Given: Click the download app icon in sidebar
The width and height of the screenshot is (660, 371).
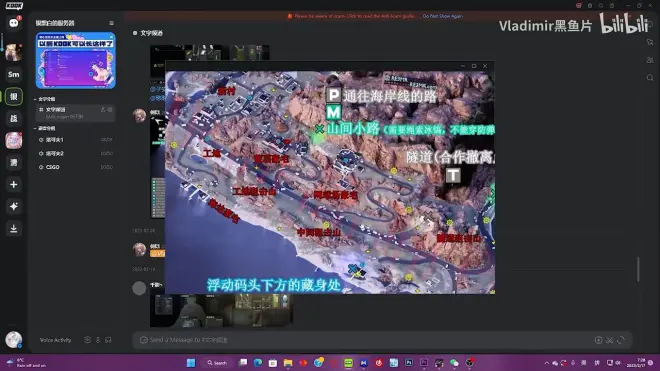Looking at the screenshot, I should pyautogui.click(x=13, y=228).
